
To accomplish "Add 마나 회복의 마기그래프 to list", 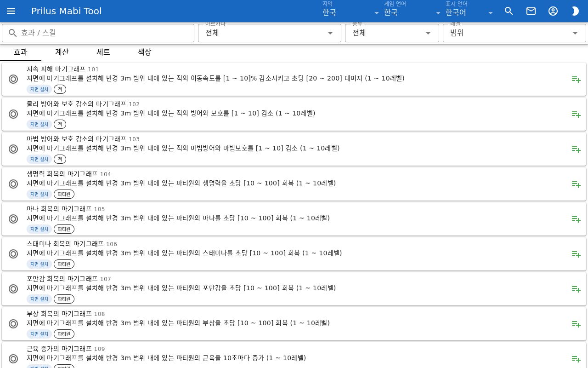I will click(576, 219).
